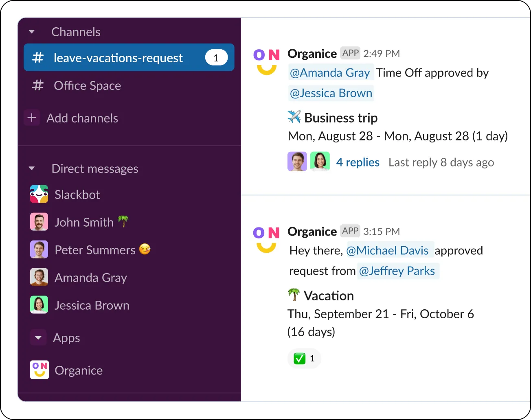This screenshot has height=420, width=531.
Task: Click Jessica Brown's avatar in sidebar
Action: (x=39, y=305)
